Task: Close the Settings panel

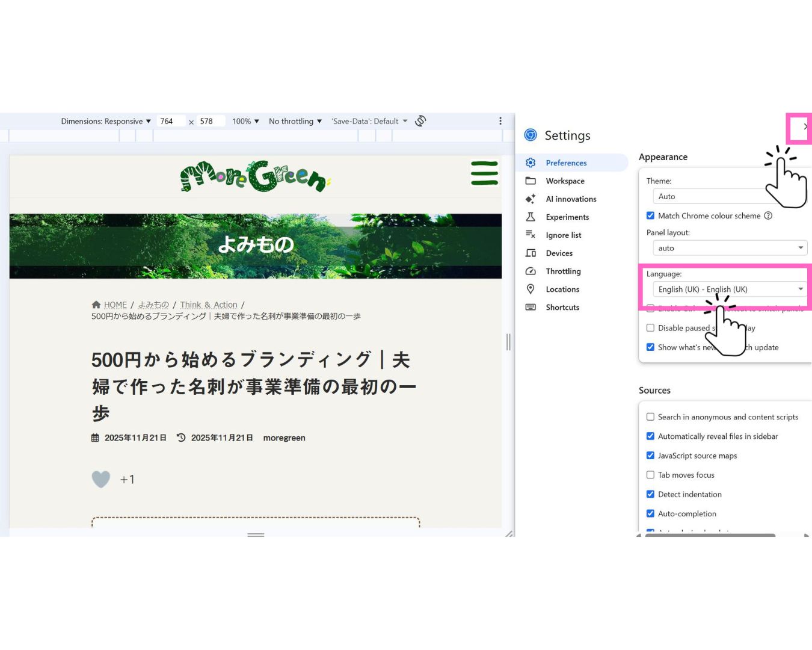Action: click(x=805, y=127)
